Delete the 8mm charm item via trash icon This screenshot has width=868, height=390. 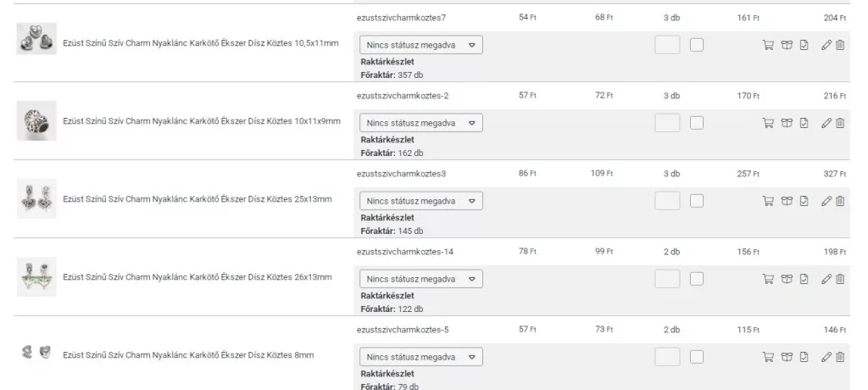840,357
